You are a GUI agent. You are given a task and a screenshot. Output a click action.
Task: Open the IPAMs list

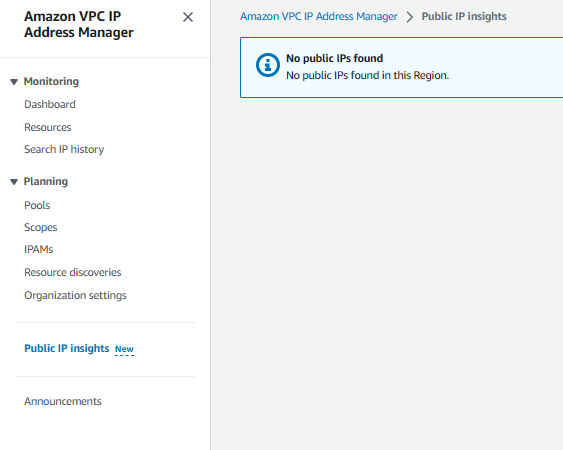pos(38,250)
